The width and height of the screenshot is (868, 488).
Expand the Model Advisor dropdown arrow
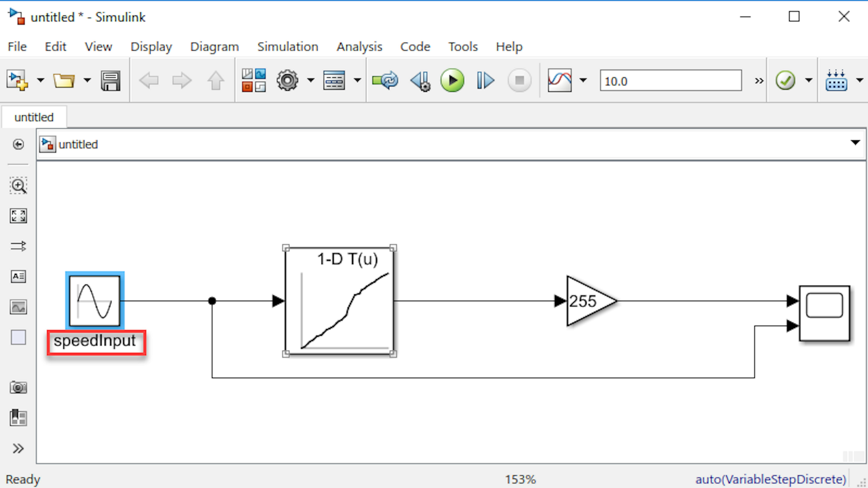click(x=809, y=81)
